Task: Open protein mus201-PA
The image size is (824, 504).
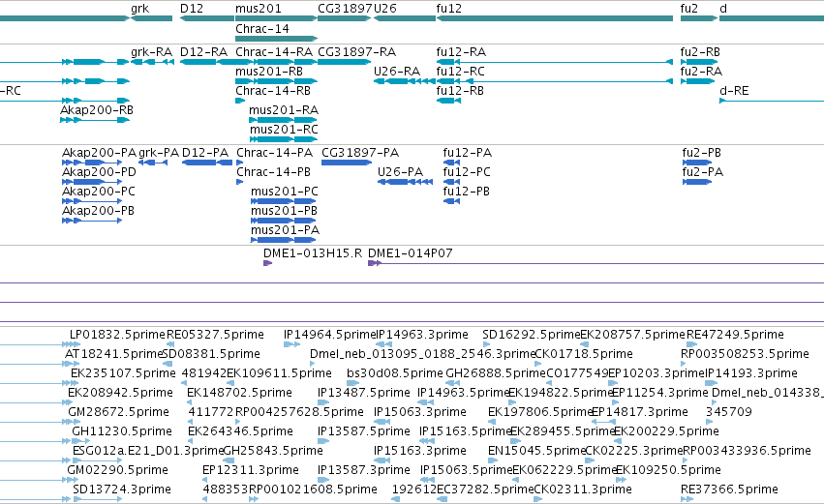Action: click(x=286, y=230)
